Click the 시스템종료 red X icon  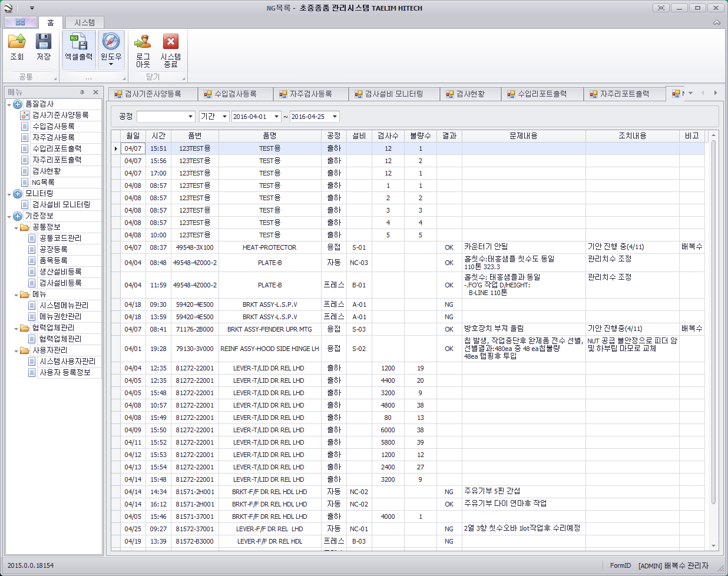point(170,41)
